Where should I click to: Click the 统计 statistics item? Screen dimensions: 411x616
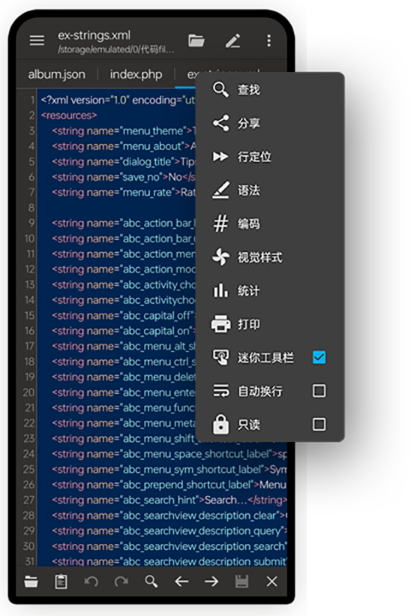[x=270, y=291]
